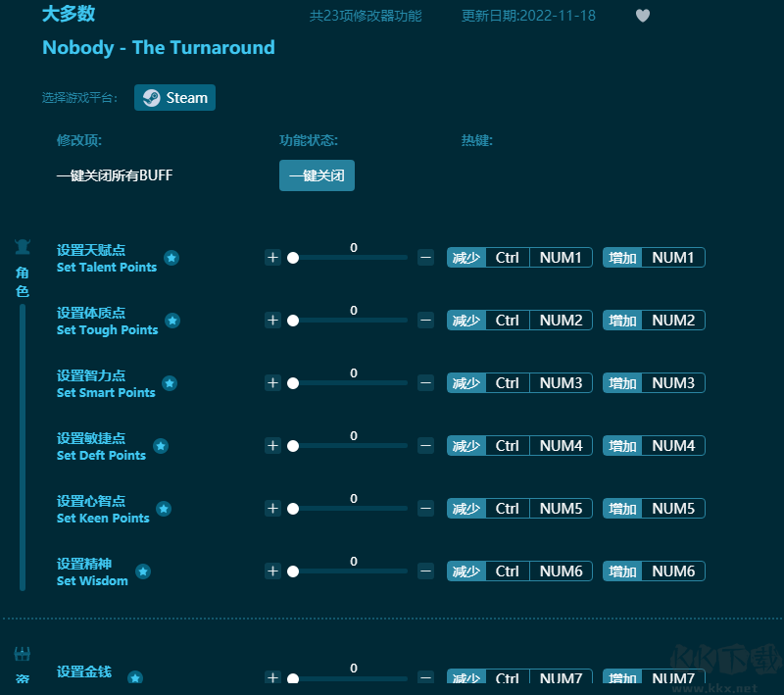Decrease Set Wisdom with its minus stepper
This screenshot has height=695, width=784.
click(424, 571)
